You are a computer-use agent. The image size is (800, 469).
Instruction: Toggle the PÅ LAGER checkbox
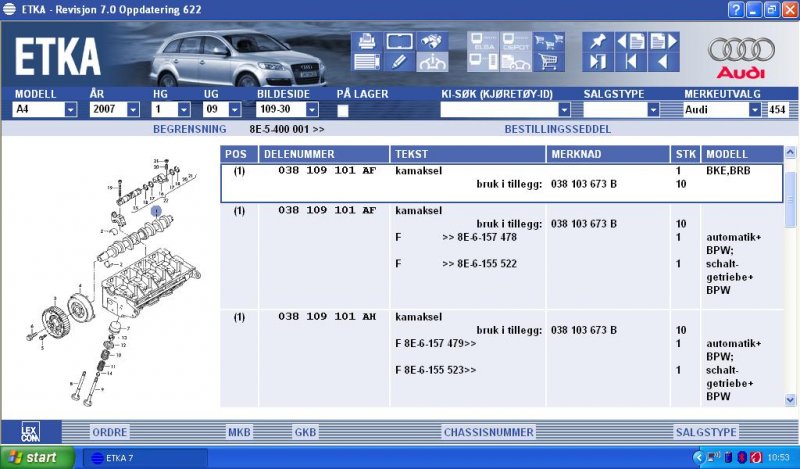343,110
